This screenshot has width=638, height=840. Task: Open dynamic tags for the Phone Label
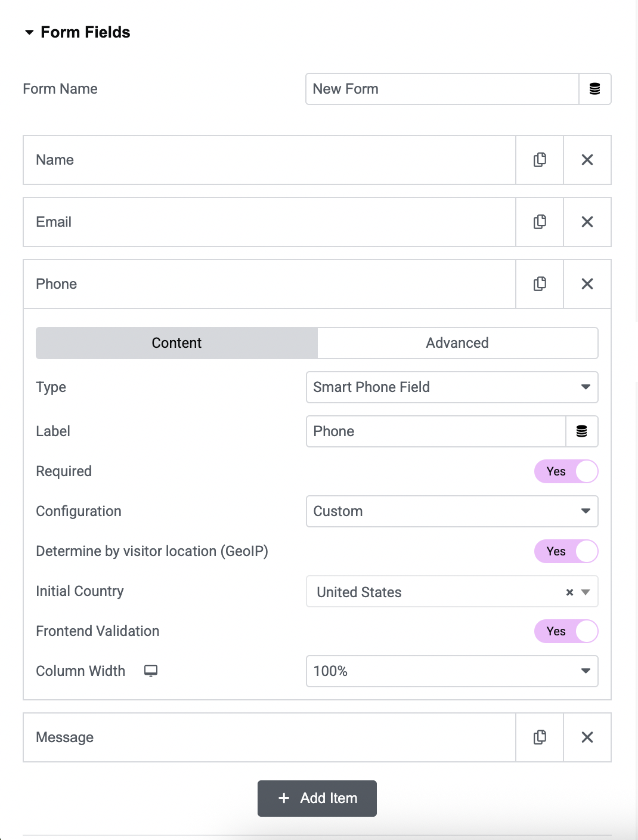click(x=581, y=431)
